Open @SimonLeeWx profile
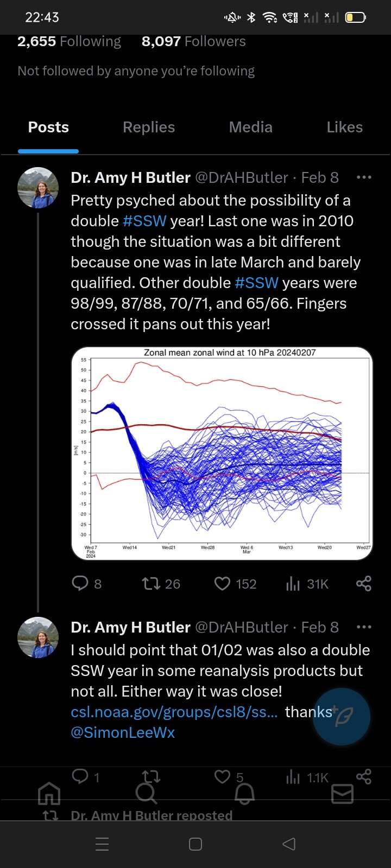This screenshot has width=391, height=868. 122,732
